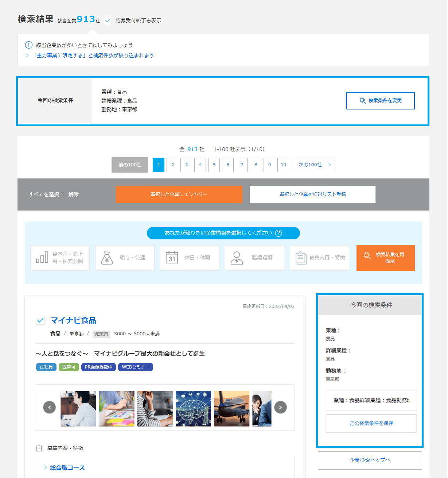Go to results page 8

(x=256, y=165)
